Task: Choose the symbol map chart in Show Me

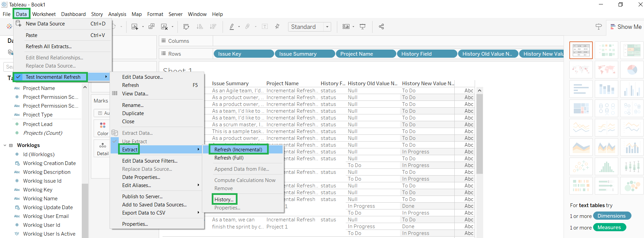Action: click(581, 70)
